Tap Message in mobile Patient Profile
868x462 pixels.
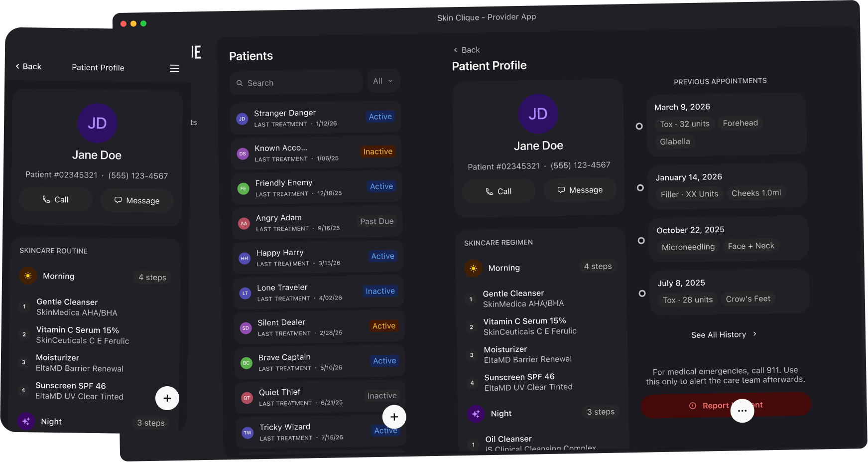tap(137, 200)
